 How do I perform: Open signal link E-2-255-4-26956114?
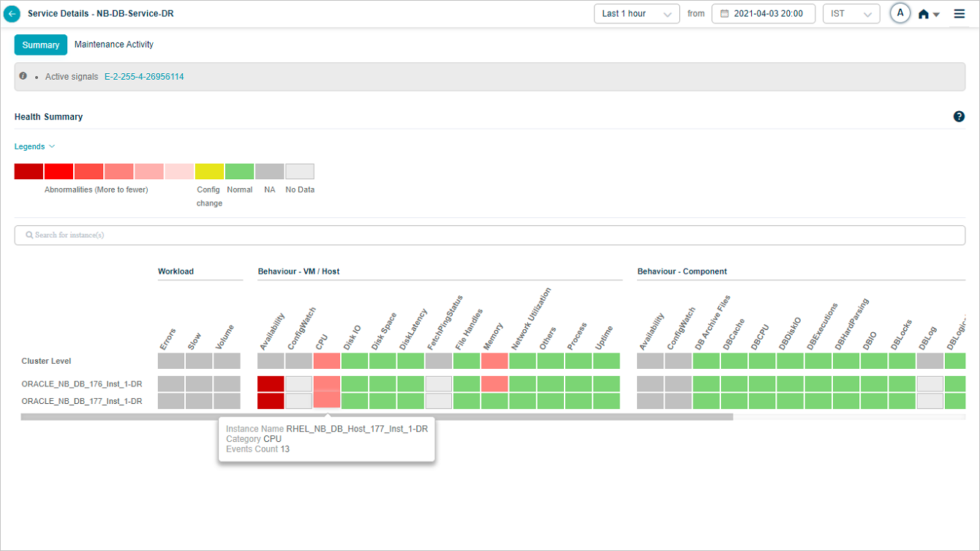pos(144,77)
